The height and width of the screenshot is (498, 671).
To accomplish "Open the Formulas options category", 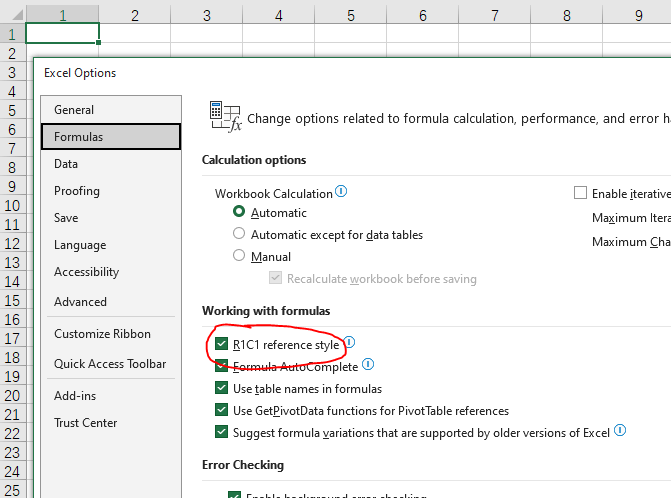I will click(111, 137).
